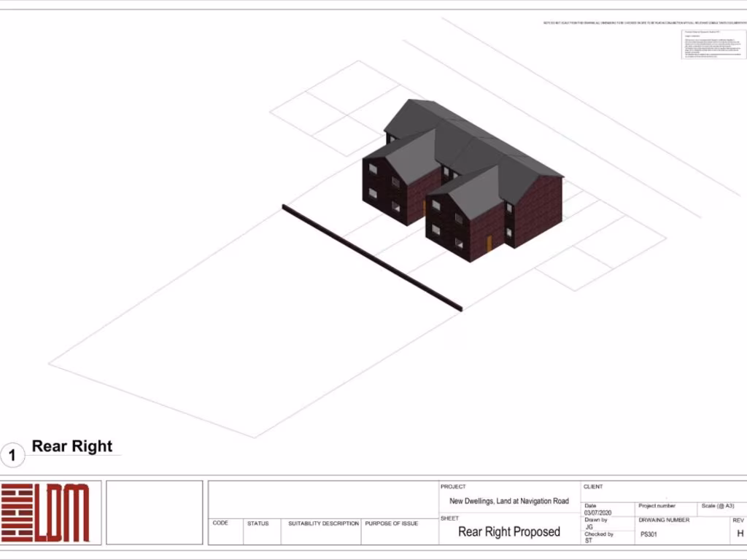Select revision letter H

tap(740, 533)
